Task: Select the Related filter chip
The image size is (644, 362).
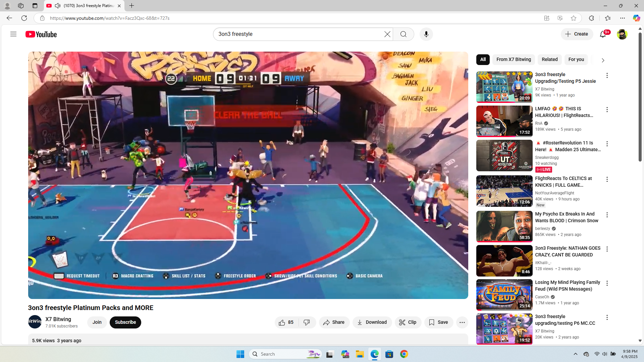Action: click(x=550, y=60)
